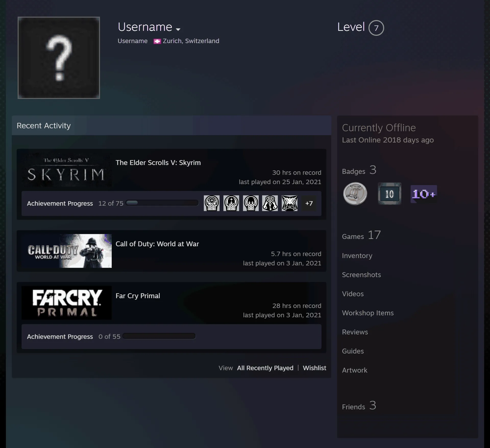Open the purple 10+ badge
490x448 pixels.
click(x=424, y=194)
